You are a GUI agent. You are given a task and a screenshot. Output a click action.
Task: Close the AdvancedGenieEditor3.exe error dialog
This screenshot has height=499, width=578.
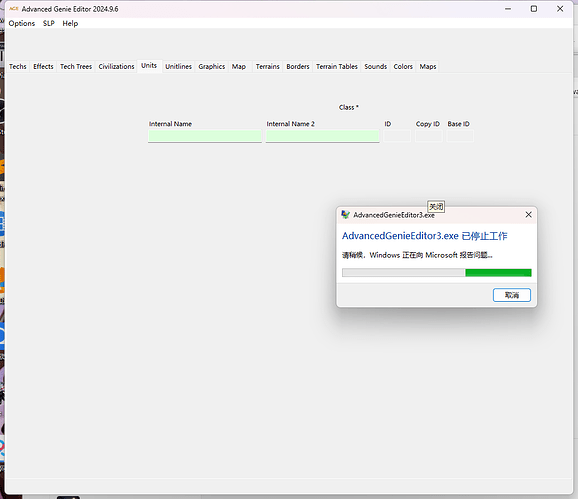[x=528, y=214]
